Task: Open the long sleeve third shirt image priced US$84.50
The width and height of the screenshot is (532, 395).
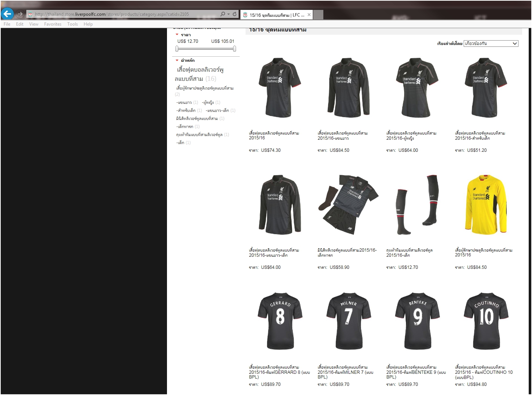Action: click(x=348, y=88)
